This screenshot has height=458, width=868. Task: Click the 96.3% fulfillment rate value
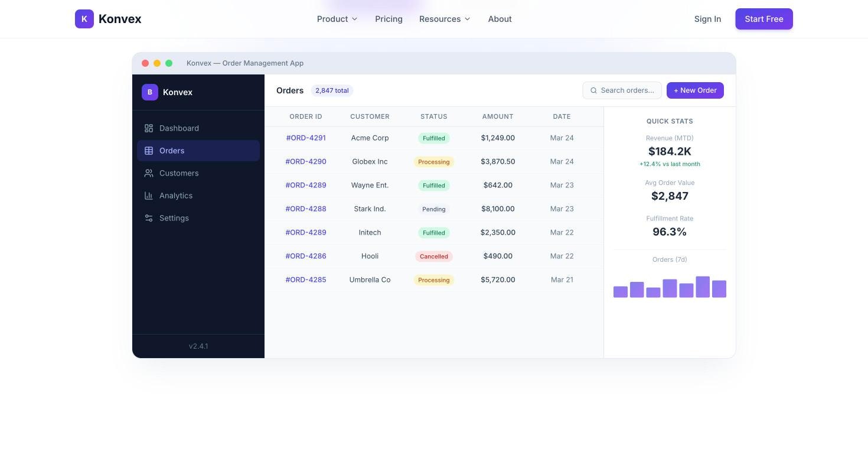670,232
